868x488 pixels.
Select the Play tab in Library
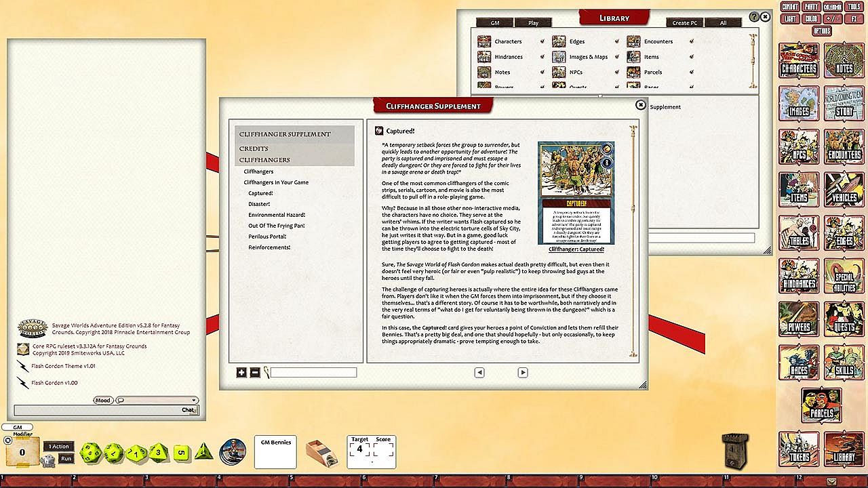pyautogui.click(x=534, y=22)
